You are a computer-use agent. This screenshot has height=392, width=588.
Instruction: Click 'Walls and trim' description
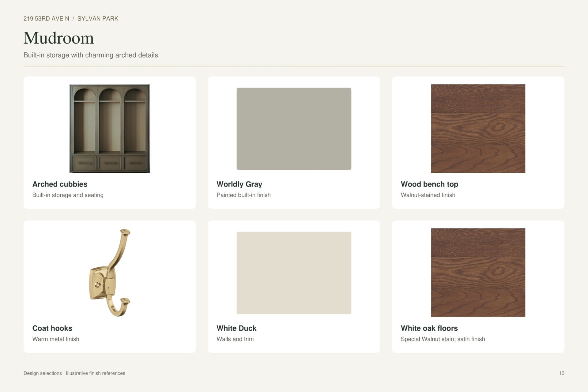[x=235, y=339]
